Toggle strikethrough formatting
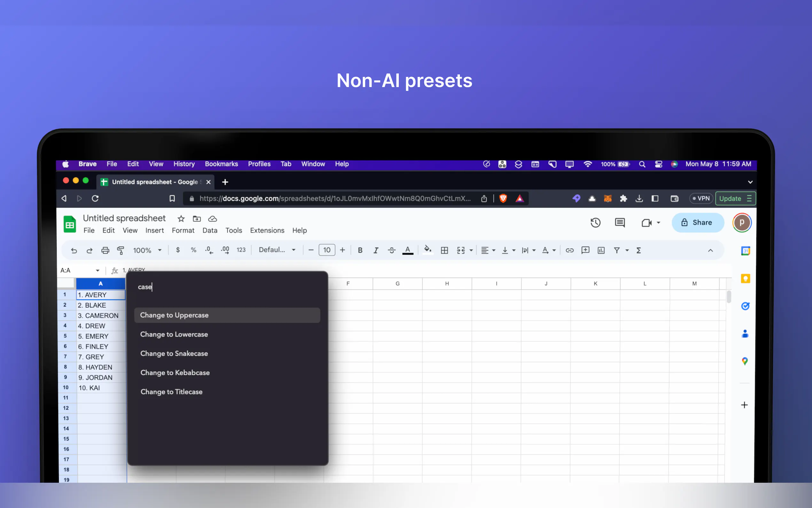 391,250
